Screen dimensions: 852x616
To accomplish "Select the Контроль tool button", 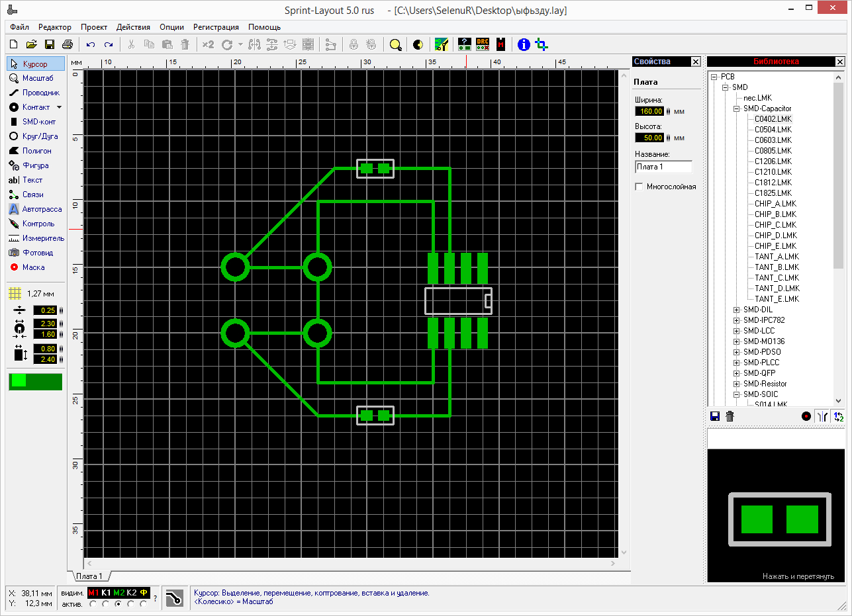I will (x=36, y=224).
